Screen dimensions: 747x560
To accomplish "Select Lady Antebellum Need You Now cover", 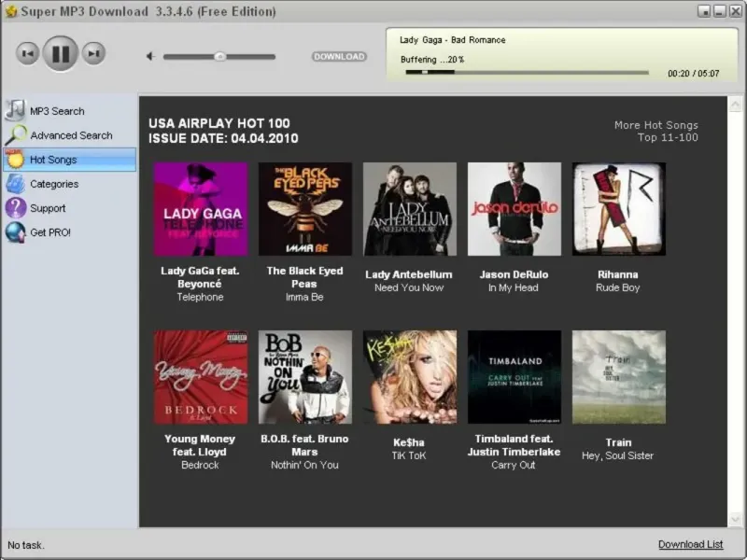I will (x=410, y=209).
